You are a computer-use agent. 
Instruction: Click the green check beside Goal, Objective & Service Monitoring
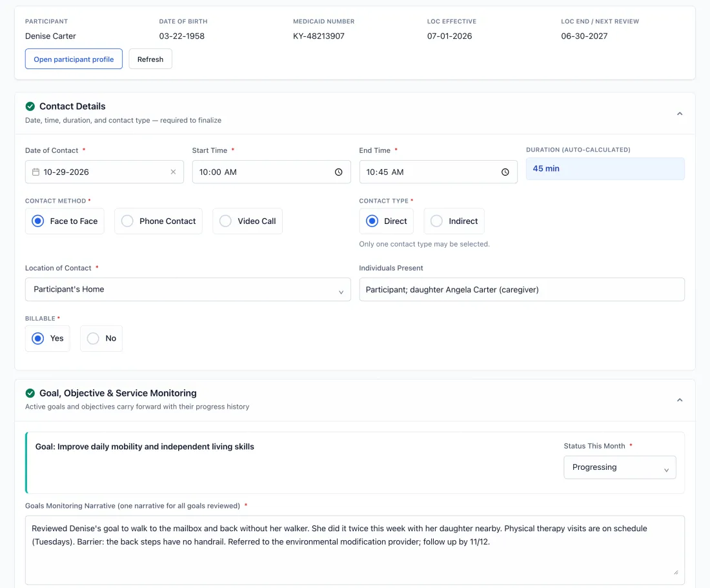pyautogui.click(x=30, y=393)
